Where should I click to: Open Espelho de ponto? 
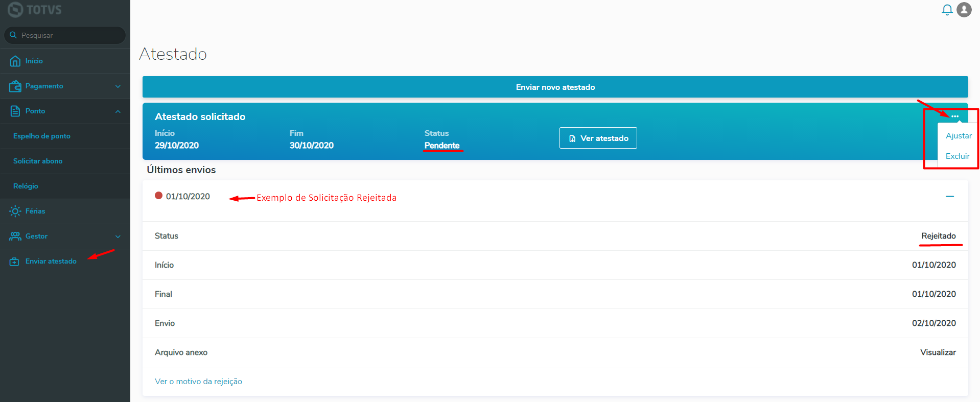click(x=42, y=136)
